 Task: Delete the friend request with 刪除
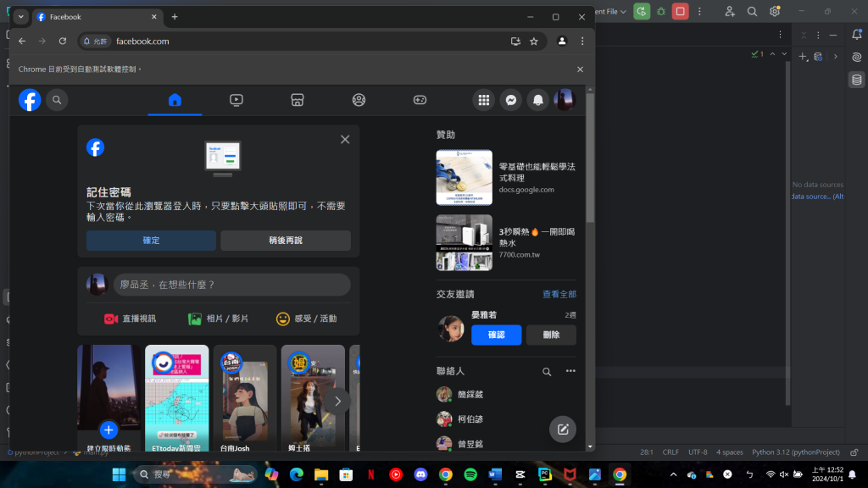[551, 335]
